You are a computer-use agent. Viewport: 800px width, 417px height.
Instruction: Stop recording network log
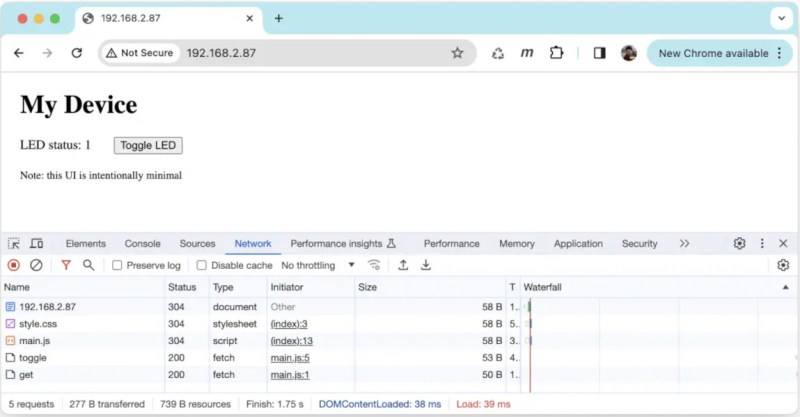pos(14,265)
